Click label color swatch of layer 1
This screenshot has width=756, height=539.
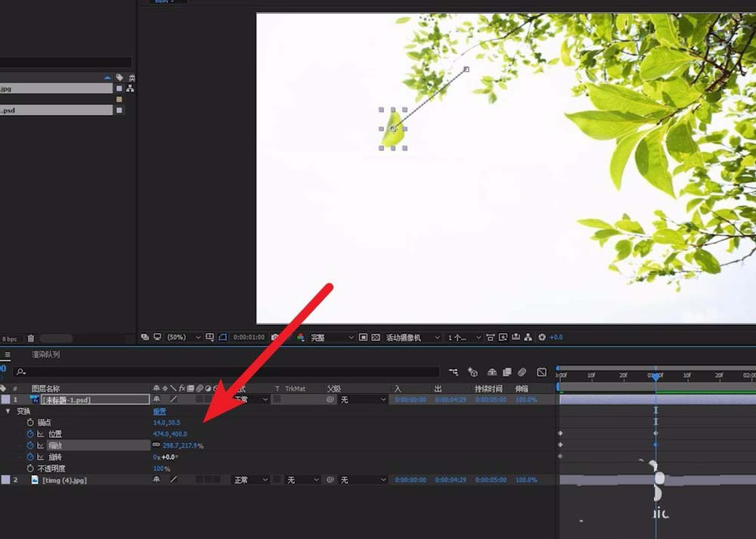click(x=5, y=399)
